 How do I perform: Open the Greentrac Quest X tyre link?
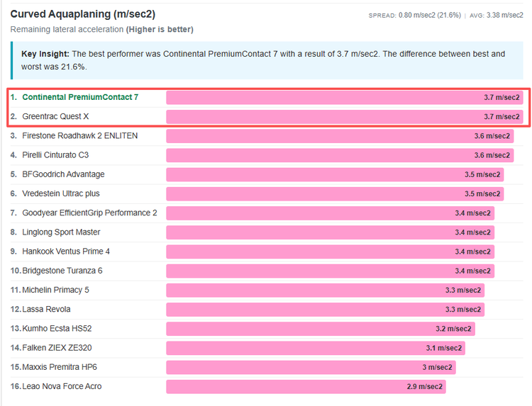55,117
